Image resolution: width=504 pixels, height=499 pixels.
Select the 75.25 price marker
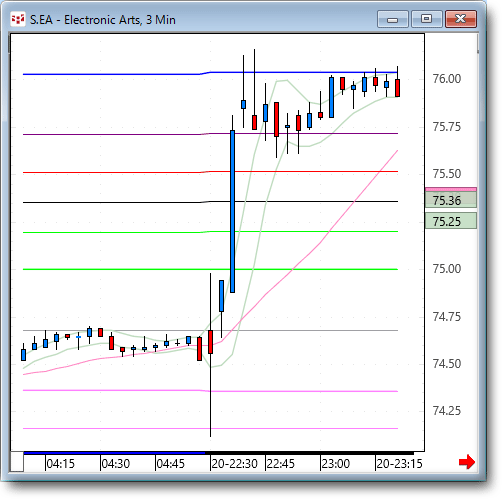click(451, 221)
